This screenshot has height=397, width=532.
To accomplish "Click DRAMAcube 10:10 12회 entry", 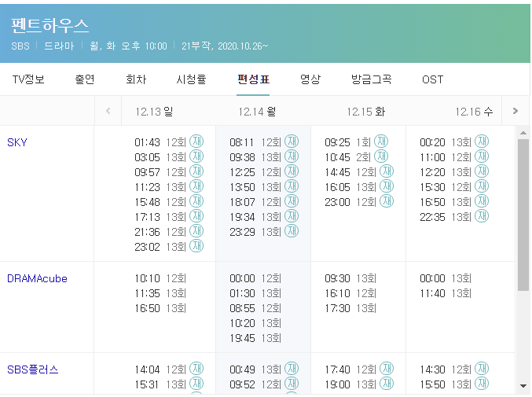I will coord(160,278).
